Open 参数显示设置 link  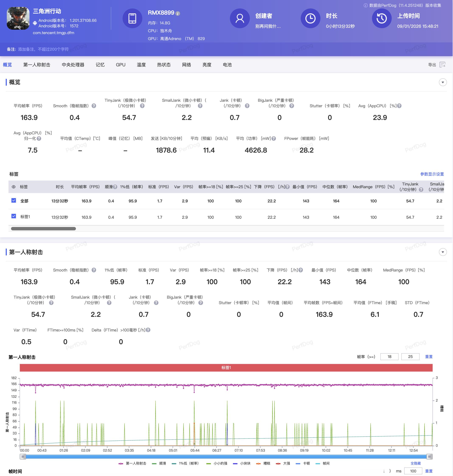tap(432, 174)
